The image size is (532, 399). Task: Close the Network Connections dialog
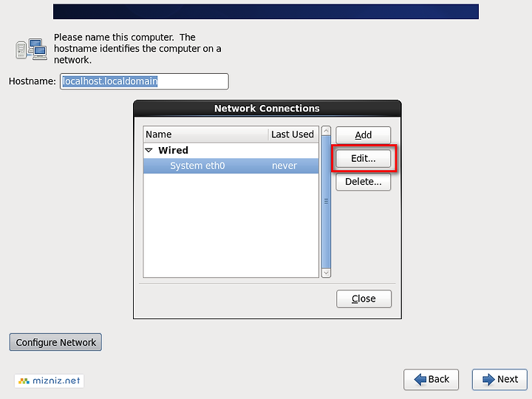point(364,299)
